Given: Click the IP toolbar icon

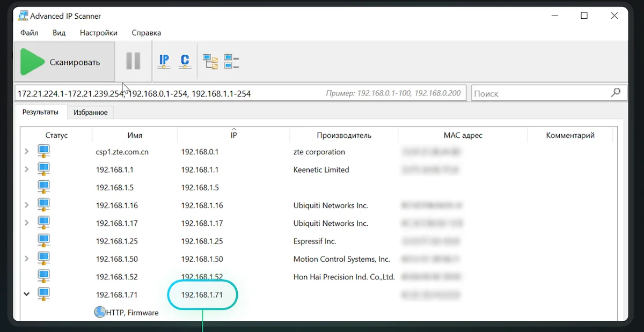Looking at the screenshot, I should click(x=164, y=61).
